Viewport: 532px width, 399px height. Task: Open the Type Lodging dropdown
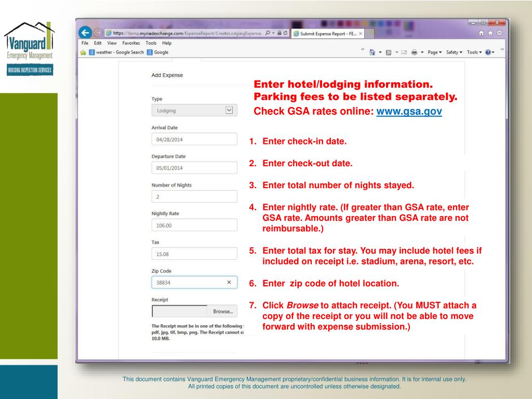(x=194, y=110)
